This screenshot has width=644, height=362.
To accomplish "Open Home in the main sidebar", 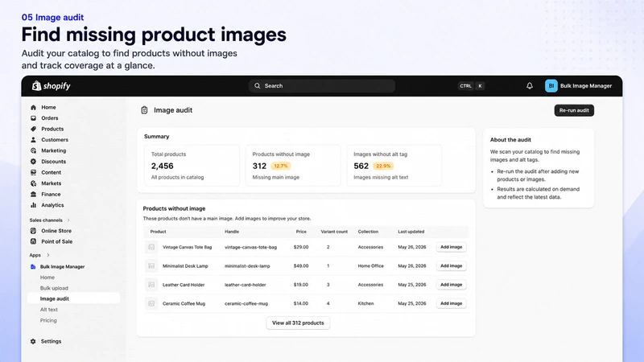I will pyautogui.click(x=48, y=107).
